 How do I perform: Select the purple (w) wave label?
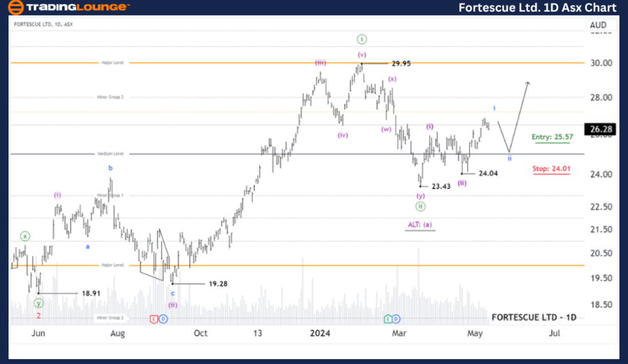coord(386,129)
